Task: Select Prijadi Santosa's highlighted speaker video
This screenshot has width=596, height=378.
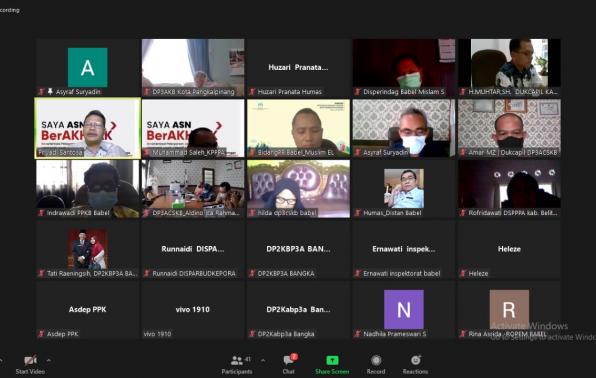Action: 87,128
